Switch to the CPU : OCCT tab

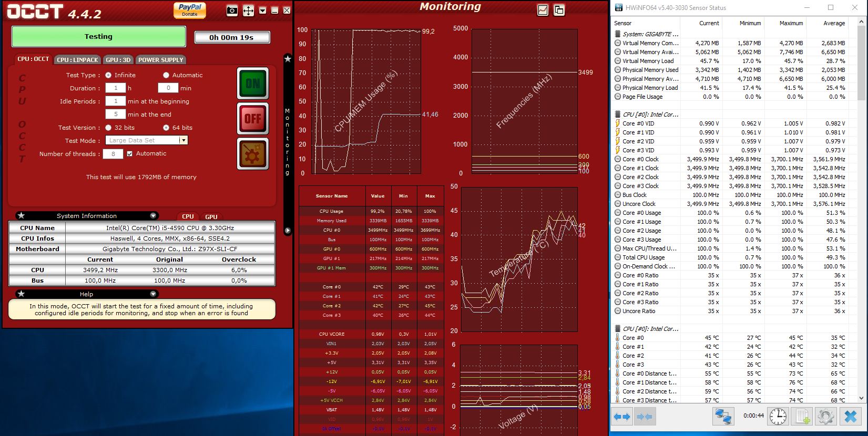(33, 59)
